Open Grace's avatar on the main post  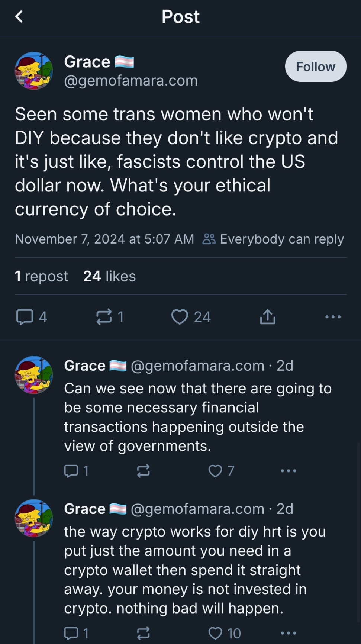(33, 71)
